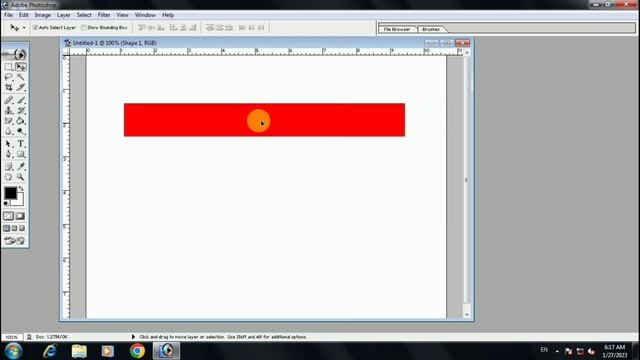Viewport: 640px width, 360px height.
Task: Choose Full Screen Mode without menu bar
Action: coord(22,229)
